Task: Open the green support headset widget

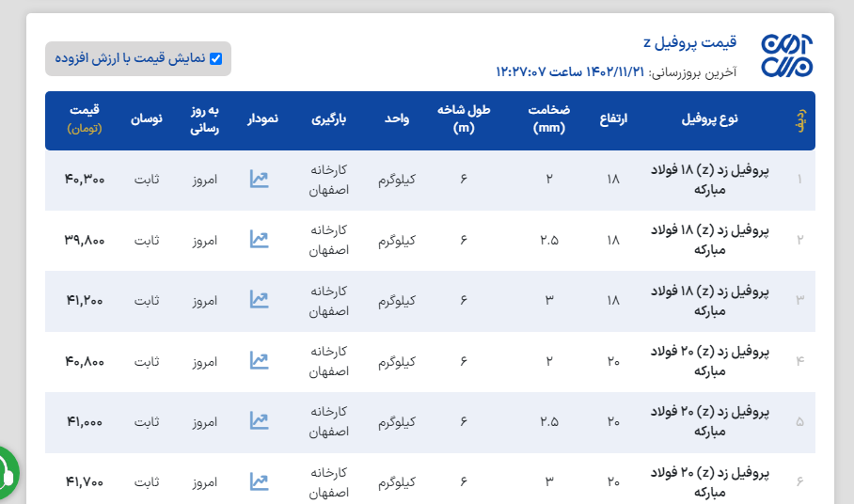Action: pos(6,471)
